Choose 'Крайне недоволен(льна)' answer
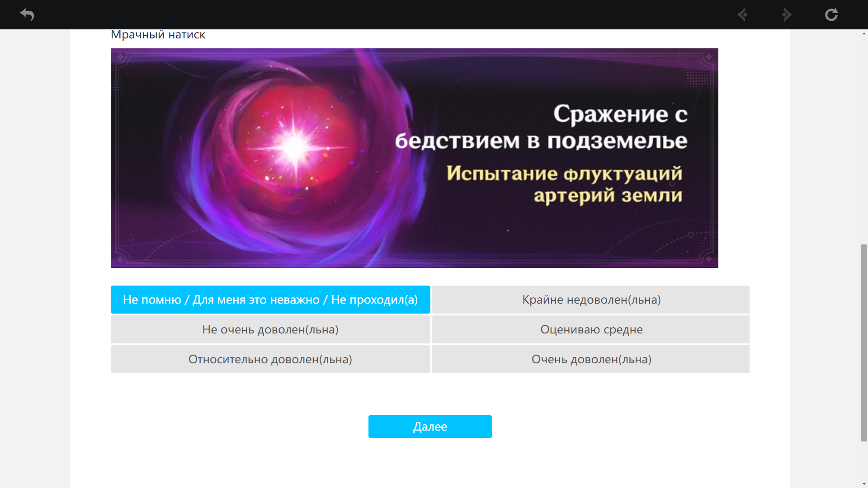Viewport: 868px width, 488px height. [591, 300]
